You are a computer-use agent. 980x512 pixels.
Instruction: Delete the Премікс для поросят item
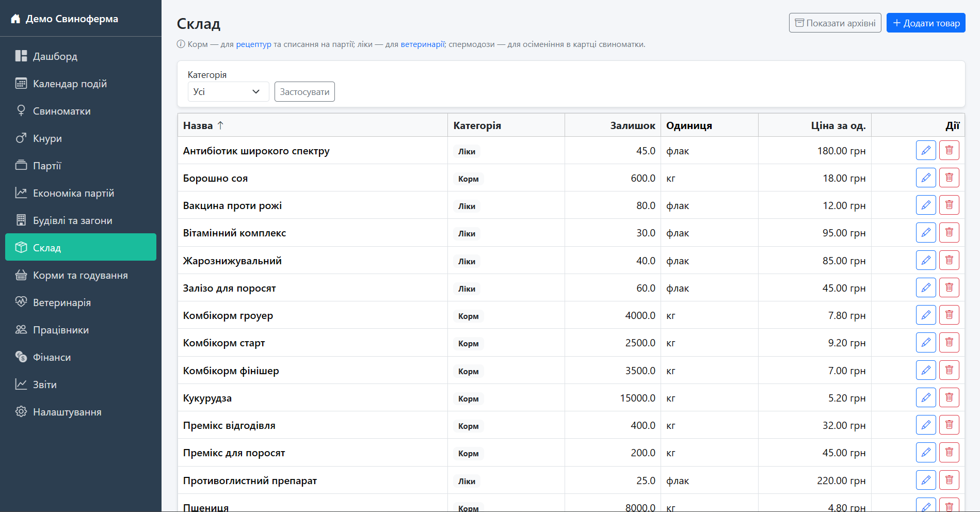pos(949,453)
